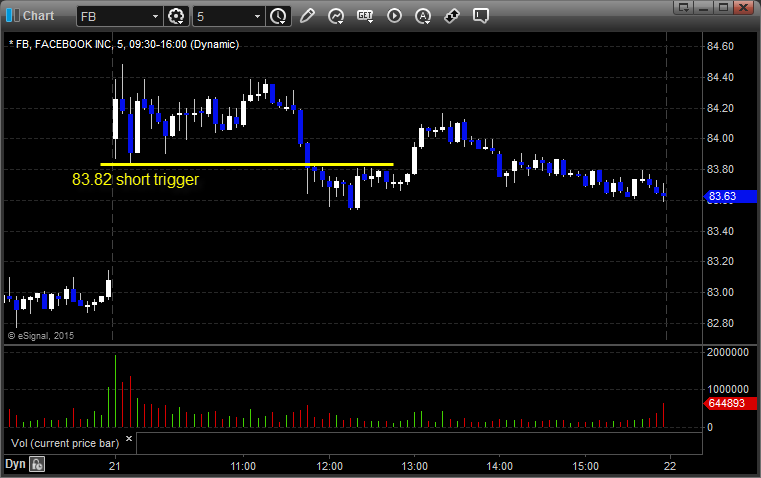
Task: Expand the FB symbol dropdown arrow
Action: coord(155,16)
